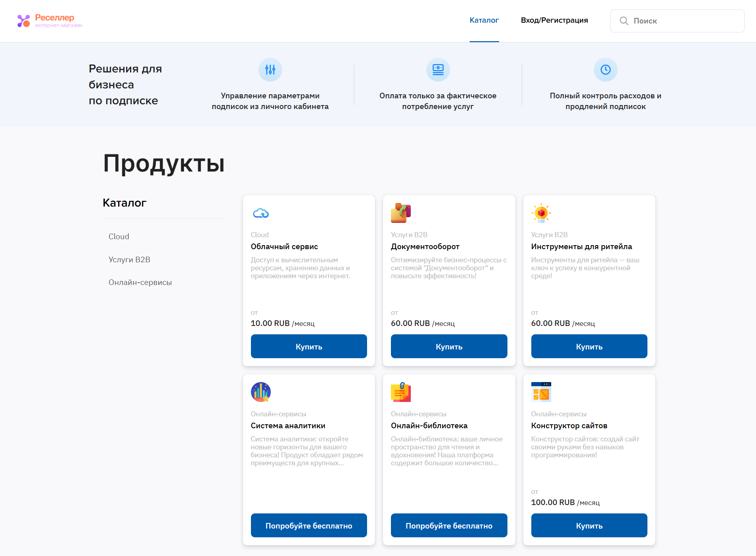Open the Каталог tab in header
Screen dimensions: 756x556
tap(484, 20)
